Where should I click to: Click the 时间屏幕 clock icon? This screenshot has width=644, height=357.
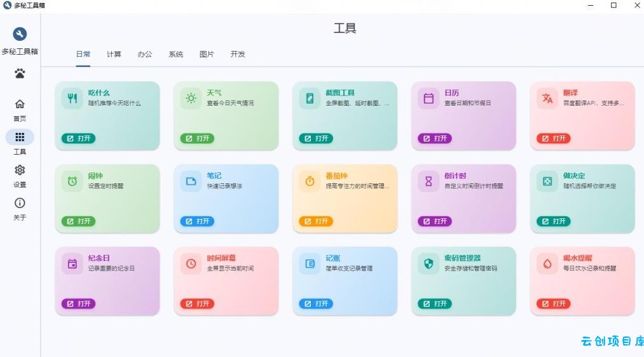click(191, 263)
